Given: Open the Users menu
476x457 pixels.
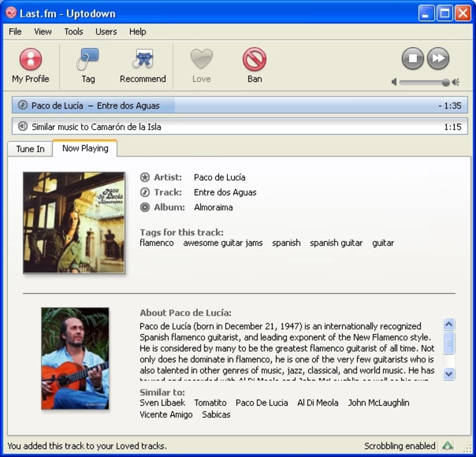Looking at the screenshot, I should tap(106, 31).
